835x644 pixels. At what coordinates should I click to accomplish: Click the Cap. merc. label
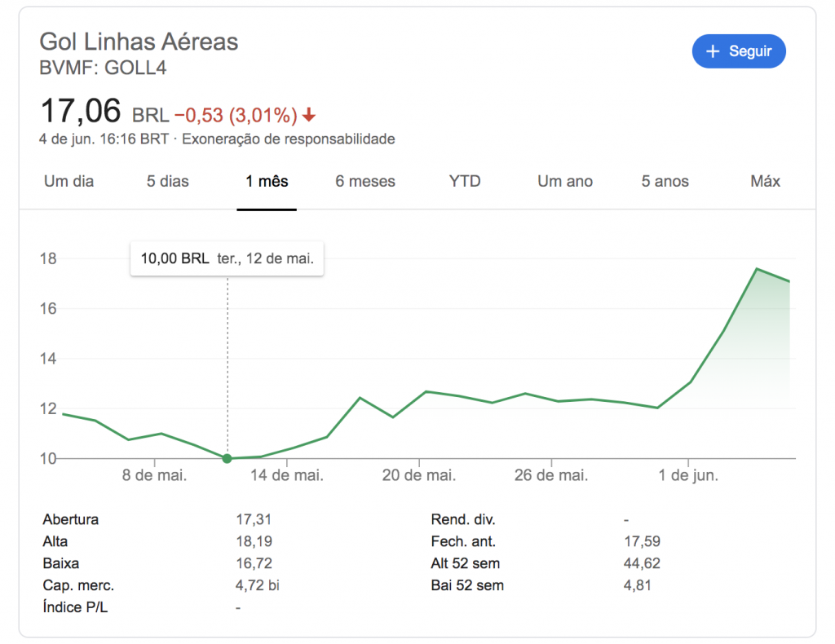78,585
